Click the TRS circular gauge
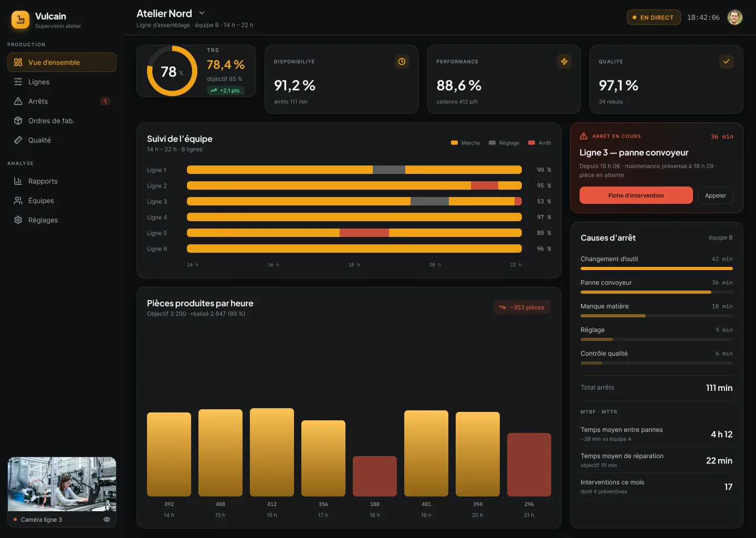 tap(172, 71)
